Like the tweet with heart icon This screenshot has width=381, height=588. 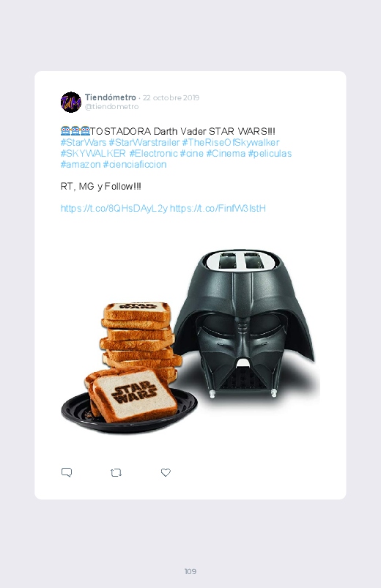(166, 472)
